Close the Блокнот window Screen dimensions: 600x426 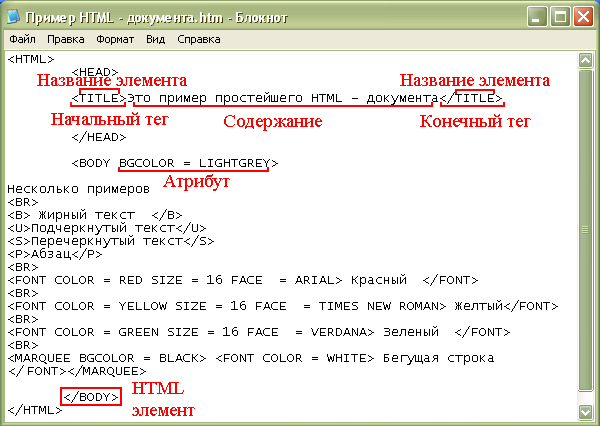(583, 17)
